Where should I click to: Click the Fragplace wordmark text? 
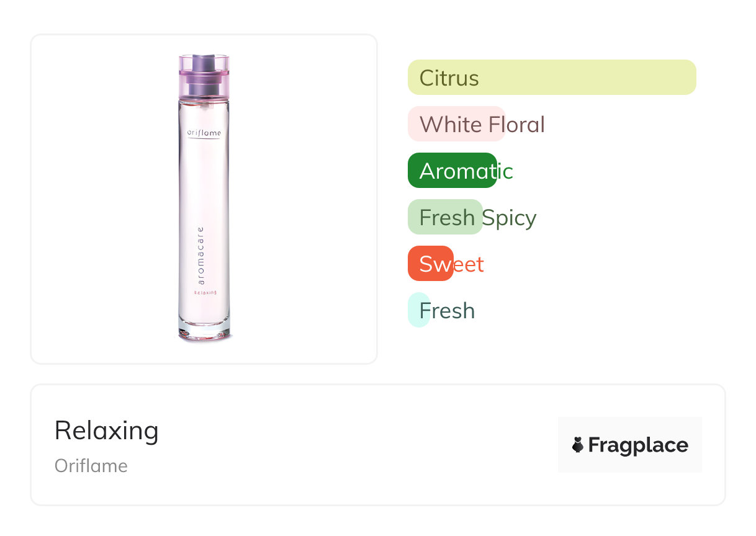pos(638,445)
